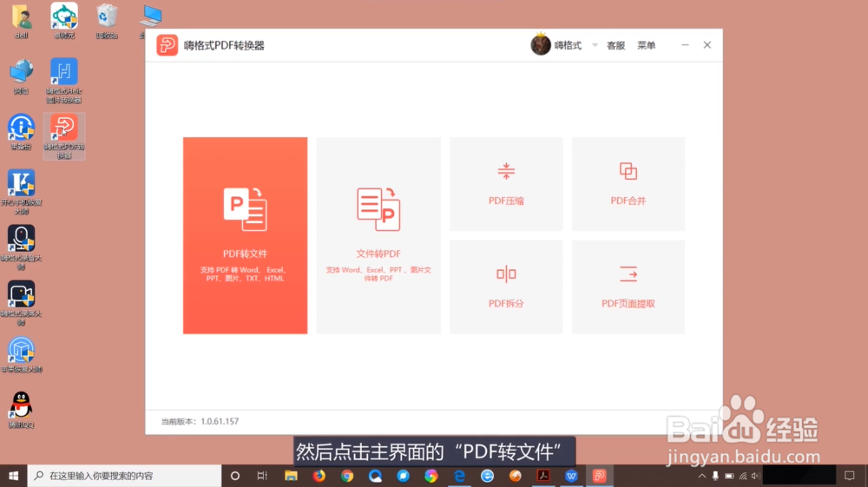Select the 嗨格式录音大师 desktop shortcut
This screenshot has width=868, height=487.
point(21,247)
